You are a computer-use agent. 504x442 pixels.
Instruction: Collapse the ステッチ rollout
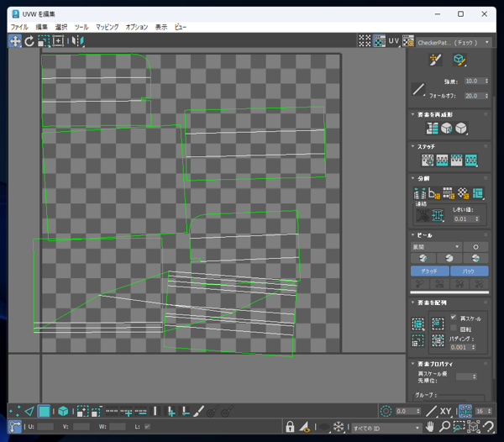[x=413, y=146]
